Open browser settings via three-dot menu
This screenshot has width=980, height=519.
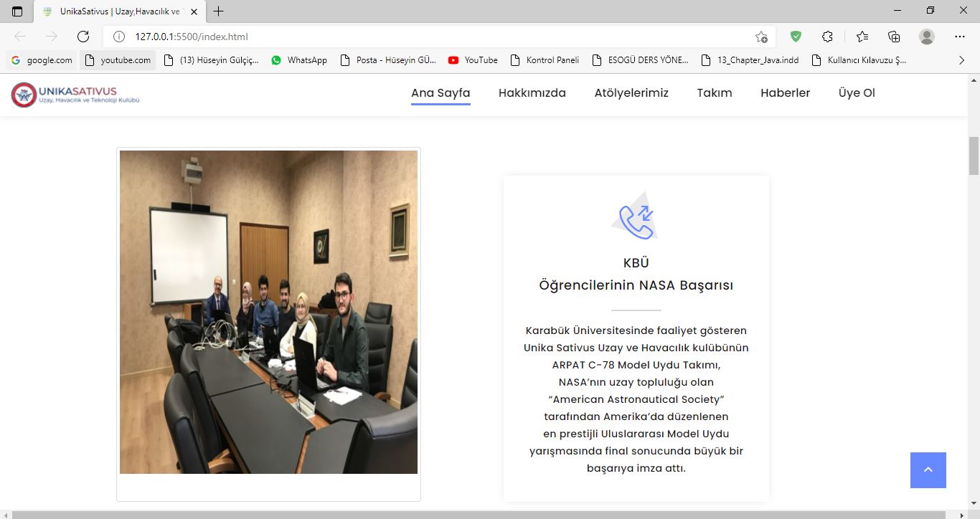[959, 37]
